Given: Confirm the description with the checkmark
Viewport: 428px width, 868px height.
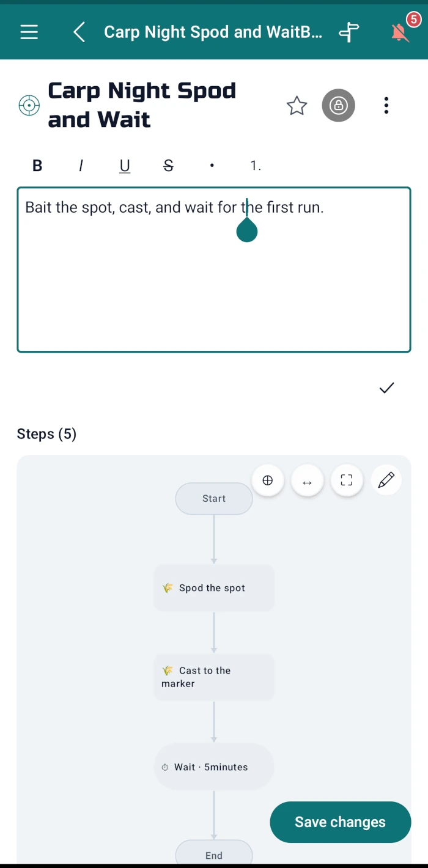Looking at the screenshot, I should pos(387,388).
